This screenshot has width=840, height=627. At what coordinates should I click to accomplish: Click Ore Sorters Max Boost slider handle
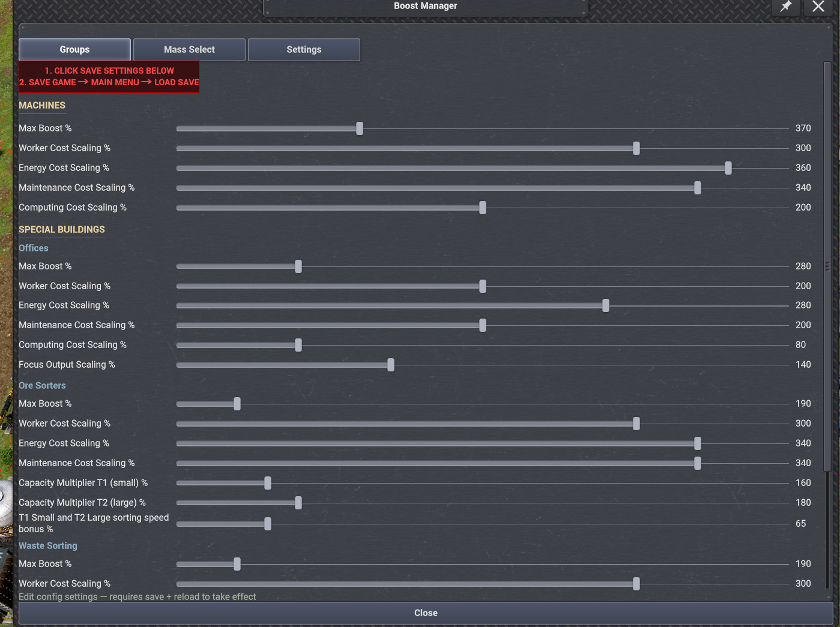click(237, 404)
